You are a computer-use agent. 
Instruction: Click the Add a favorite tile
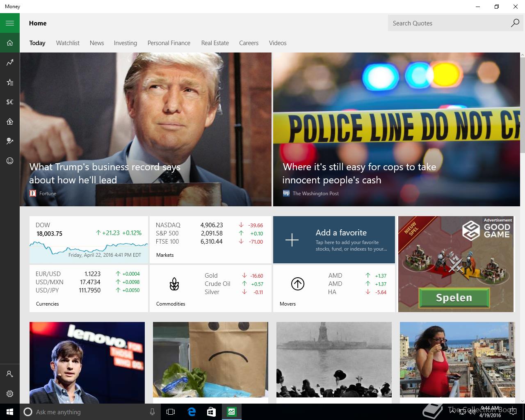(334, 240)
